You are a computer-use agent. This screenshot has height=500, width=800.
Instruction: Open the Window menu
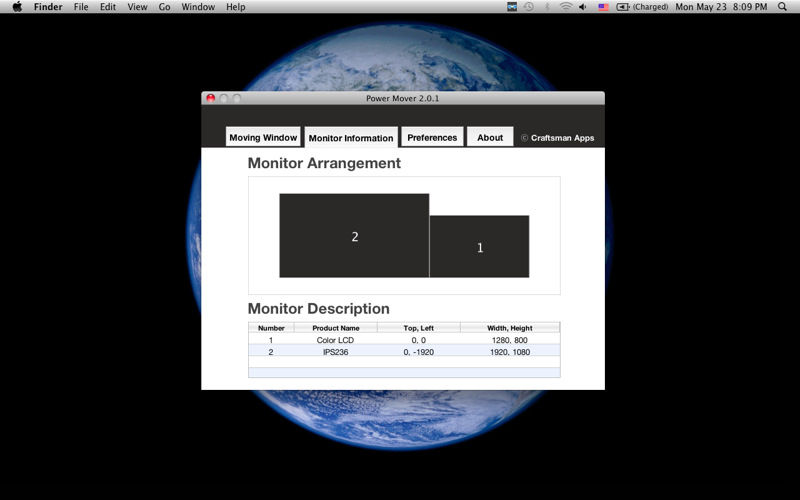pyautogui.click(x=198, y=7)
